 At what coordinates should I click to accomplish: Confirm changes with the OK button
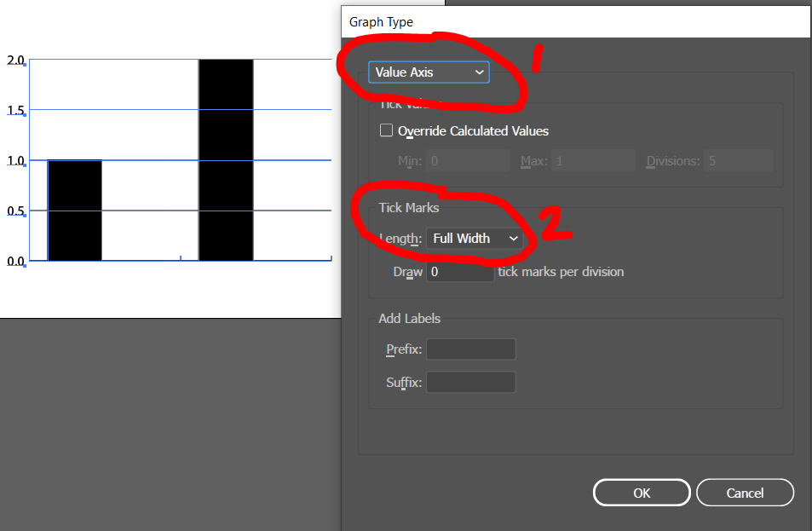pos(641,492)
